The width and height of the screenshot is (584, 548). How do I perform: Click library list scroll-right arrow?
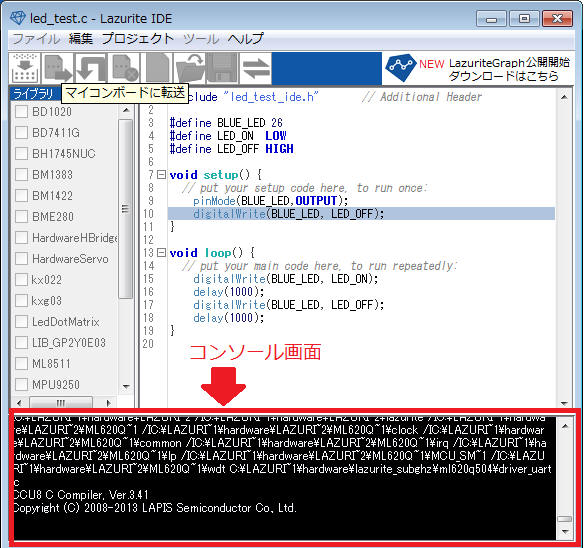click(x=108, y=403)
